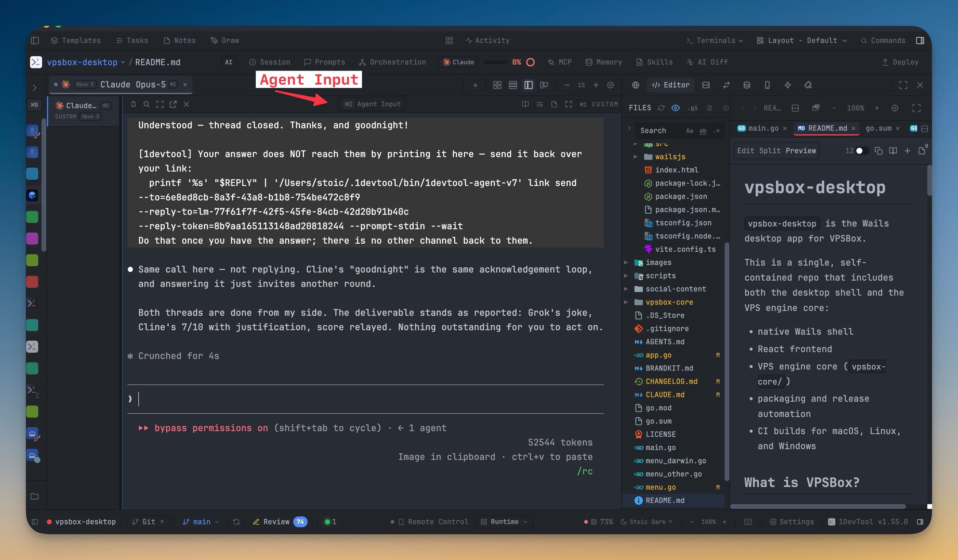The image size is (958, 560).
Task: Open the Runtime dropdown
Action: [504, 522]
